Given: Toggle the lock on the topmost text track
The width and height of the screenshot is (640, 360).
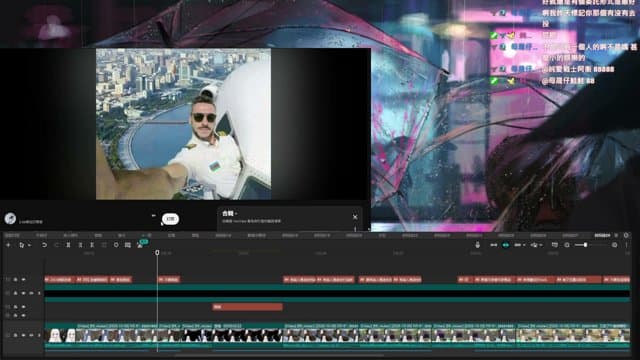Looking at the screenshot, I should tap(16, 280).
